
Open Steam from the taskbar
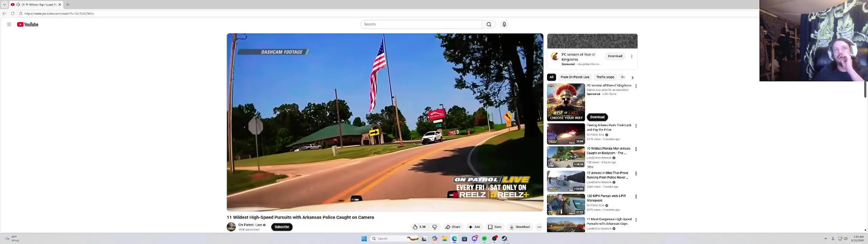(505, 239)
